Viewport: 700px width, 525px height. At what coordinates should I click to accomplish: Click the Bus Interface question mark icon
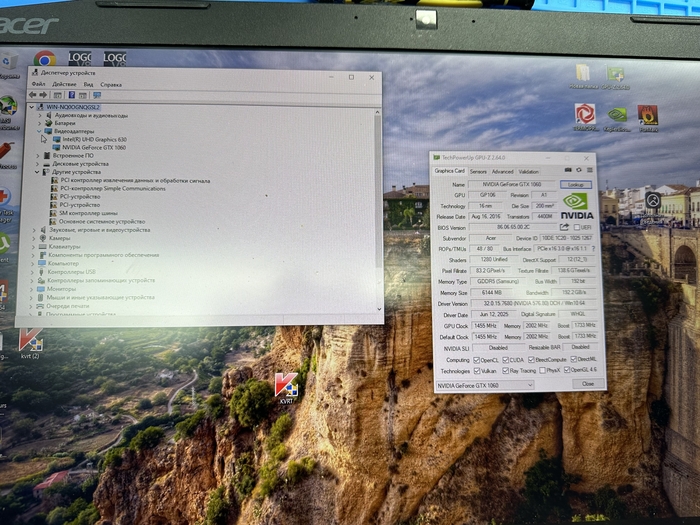tap(593, 249)
